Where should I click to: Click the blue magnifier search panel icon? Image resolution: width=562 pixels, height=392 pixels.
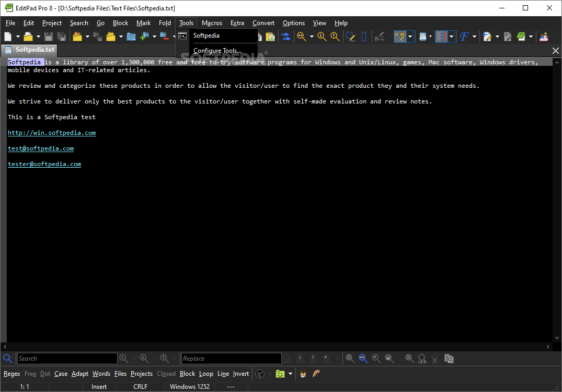7,359
